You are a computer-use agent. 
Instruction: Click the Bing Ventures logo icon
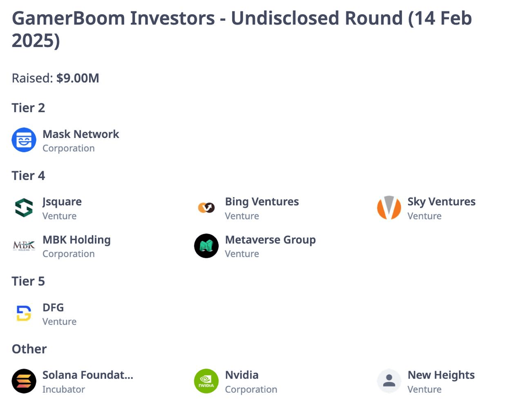[206, 208]
